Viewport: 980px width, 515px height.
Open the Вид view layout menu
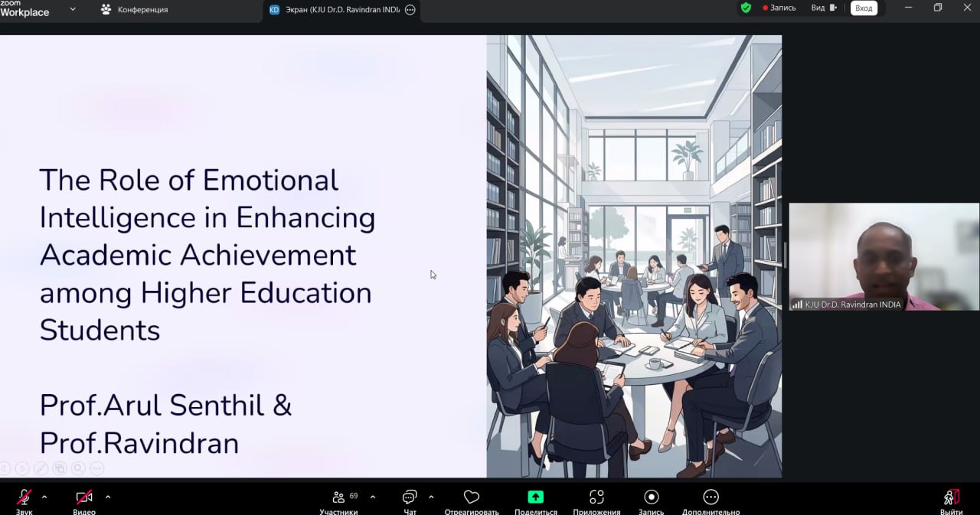(x=824, y=8)
